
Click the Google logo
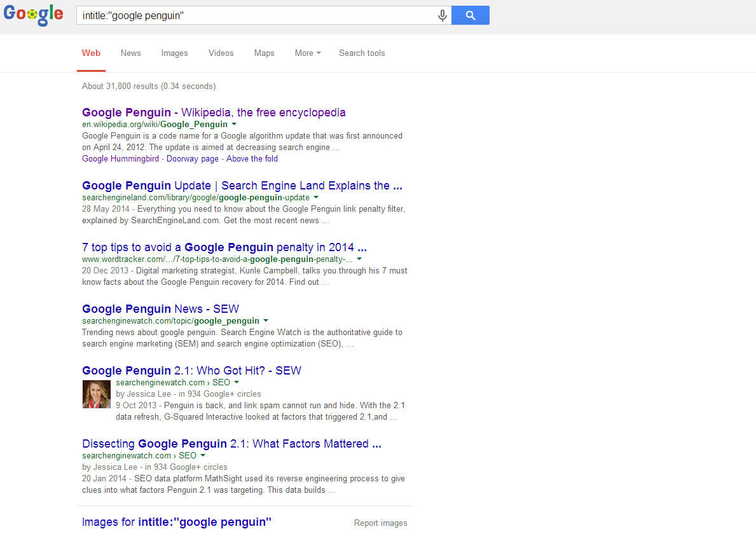[x=33, y=15]
